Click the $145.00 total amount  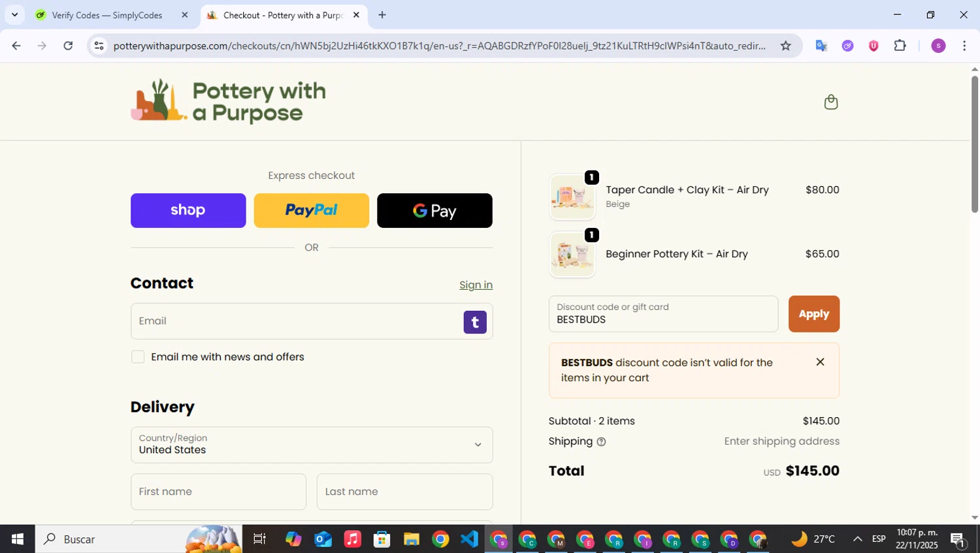point(812,471)
